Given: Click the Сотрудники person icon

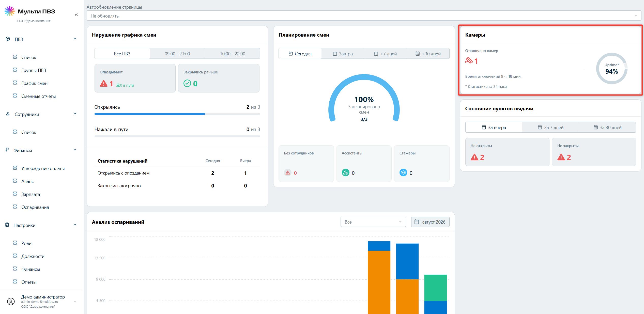Looking at the screenshot, I should click(x=8, y=114).
